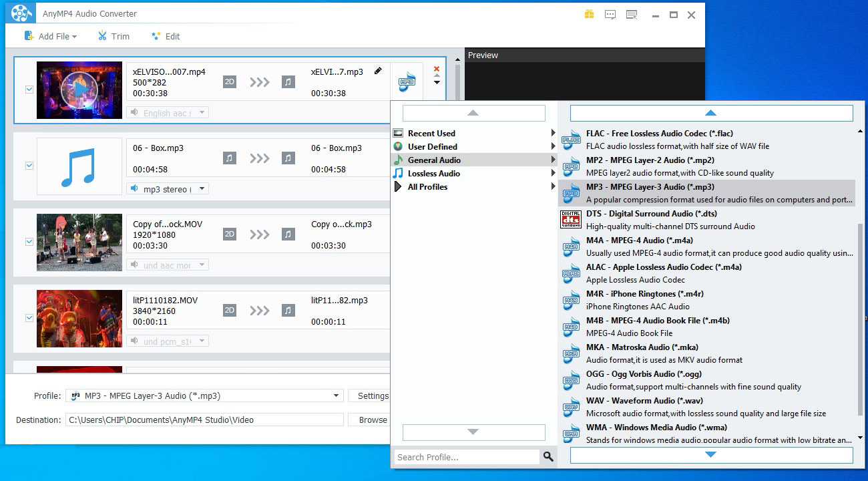Click 2D icon on xELVISO row

[x=229, y=82]
